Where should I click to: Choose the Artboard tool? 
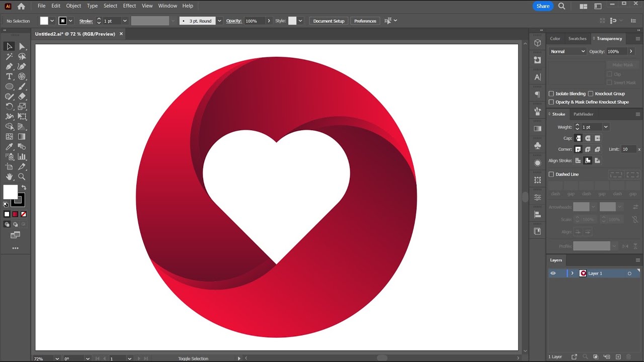coord(9,167)
